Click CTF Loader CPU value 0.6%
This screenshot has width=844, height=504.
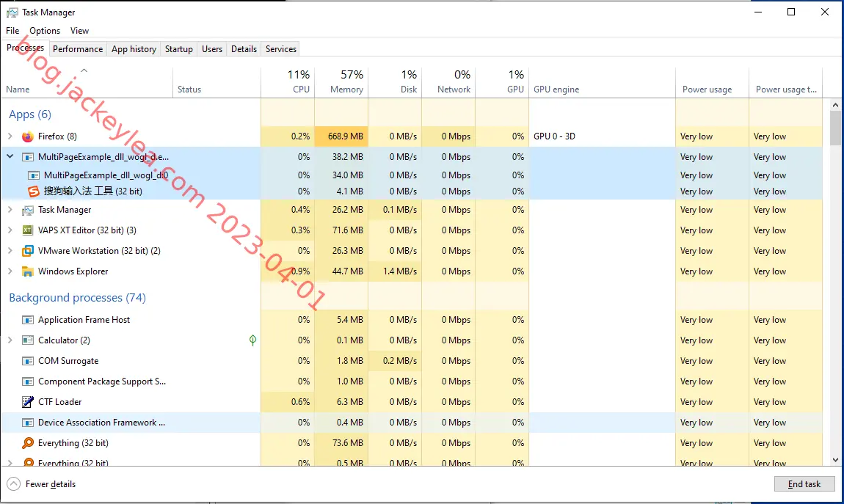click(x=300, y=402)
